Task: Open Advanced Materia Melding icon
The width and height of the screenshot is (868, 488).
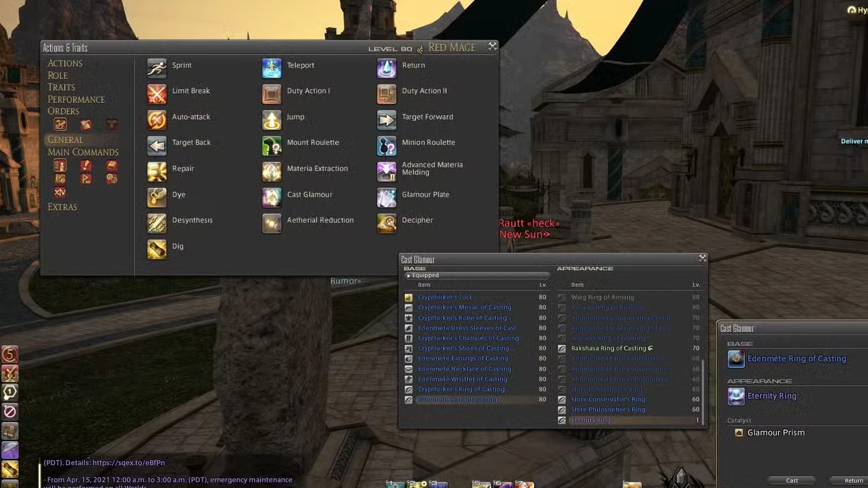Action: [386, 172]
